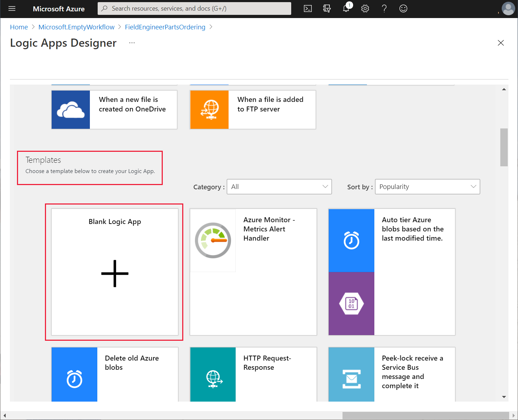The image size is (518, 420).
Task: Show notifications via the bell icon
Action: [346, 9]
